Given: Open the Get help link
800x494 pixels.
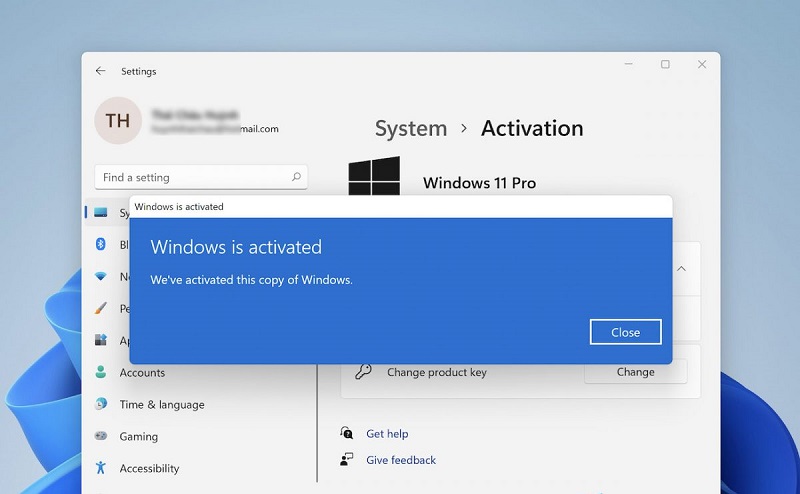Looking at the screenshot, I should [387, 434].
